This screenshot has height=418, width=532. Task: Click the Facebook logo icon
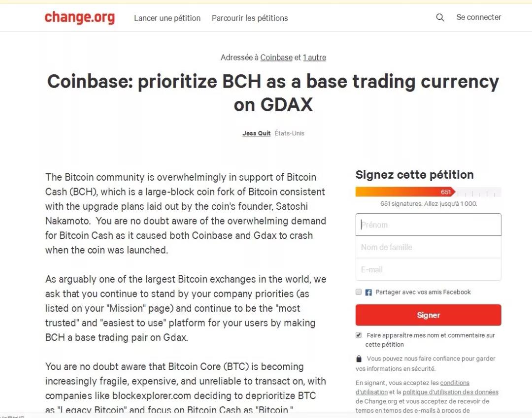pos(368,292)
